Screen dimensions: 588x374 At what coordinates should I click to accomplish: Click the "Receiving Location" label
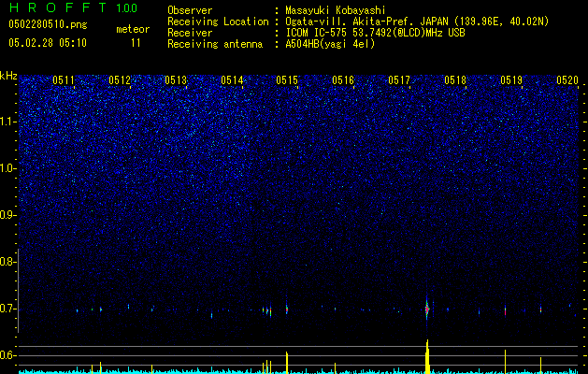pyautogui.click(x=218, y=22)
